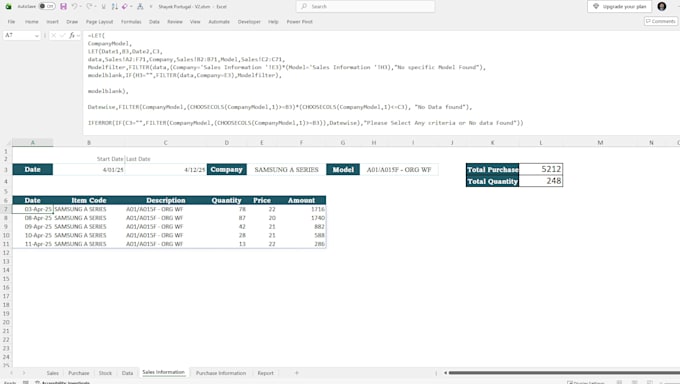Screen dimensions: 680x384
Task: Select the Amount cell 1740
Action: pyautogui.click(x=301, y=218)
